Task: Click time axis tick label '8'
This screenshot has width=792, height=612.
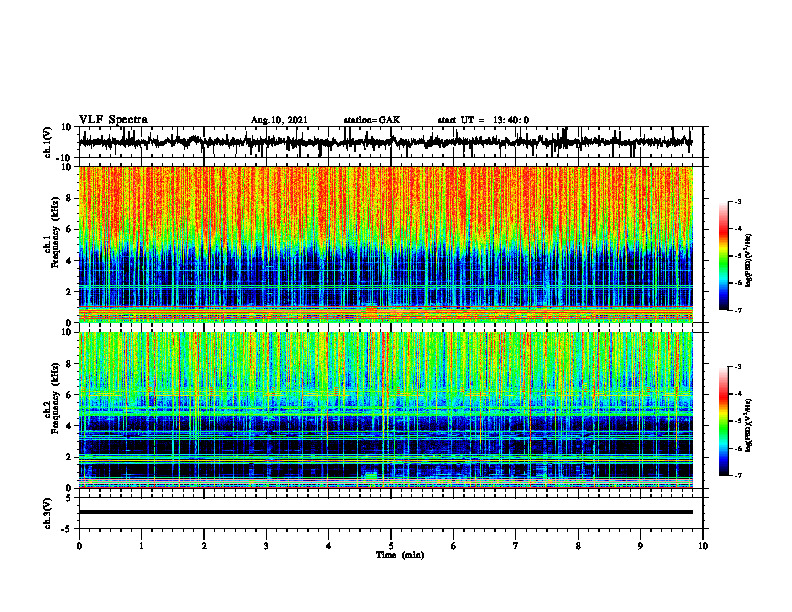Action: pos(578,546)
